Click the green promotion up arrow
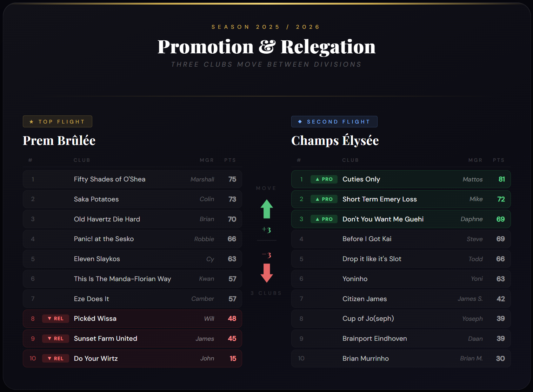The image size is (533, 392). pyautogui.click(x=267, y=209)
